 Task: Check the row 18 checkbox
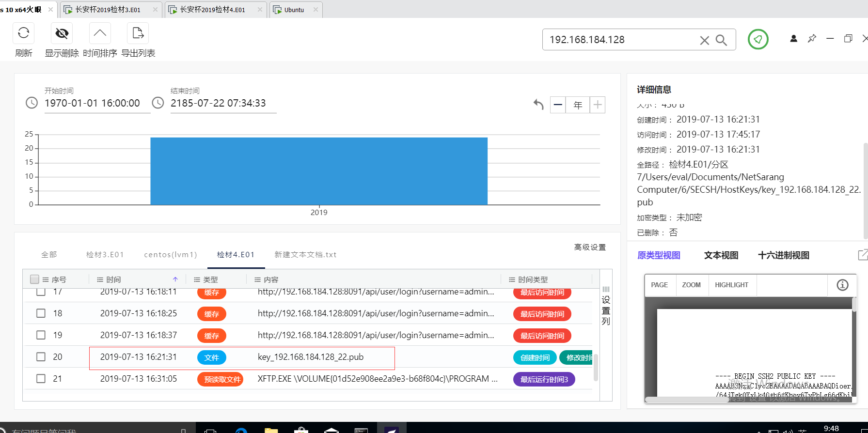pyautogui.click(x=41, y=313)
